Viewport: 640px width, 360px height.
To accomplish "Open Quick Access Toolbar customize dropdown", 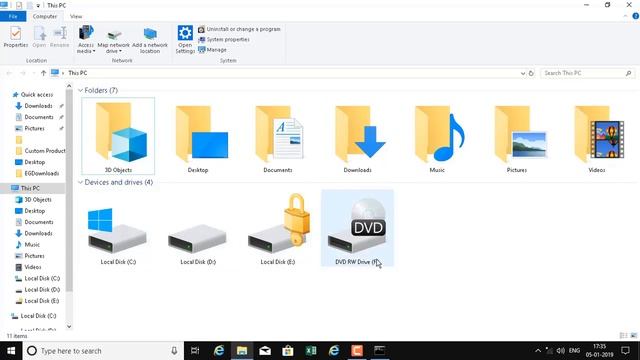I will point(38,6).
